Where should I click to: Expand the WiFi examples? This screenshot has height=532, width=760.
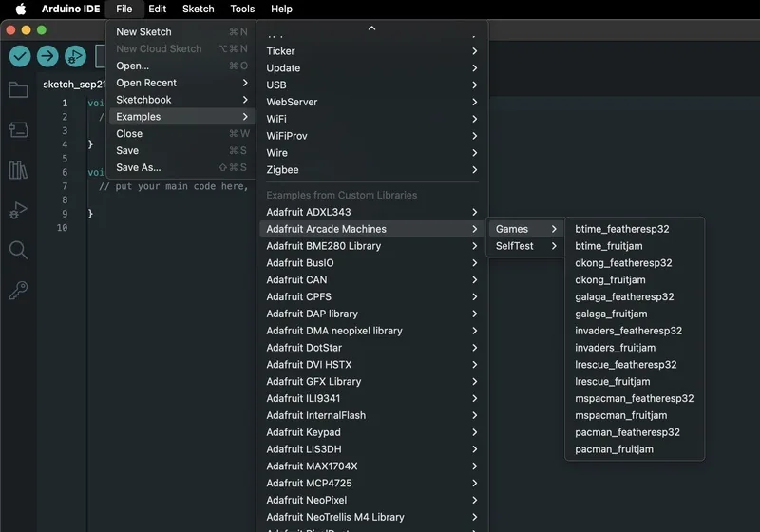(371, 119)
